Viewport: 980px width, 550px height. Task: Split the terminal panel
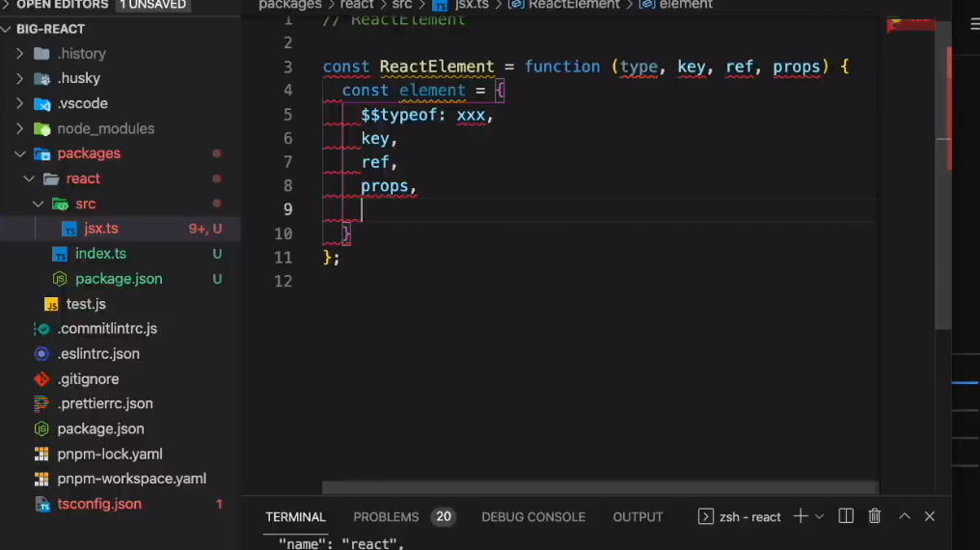pos(846,516)
